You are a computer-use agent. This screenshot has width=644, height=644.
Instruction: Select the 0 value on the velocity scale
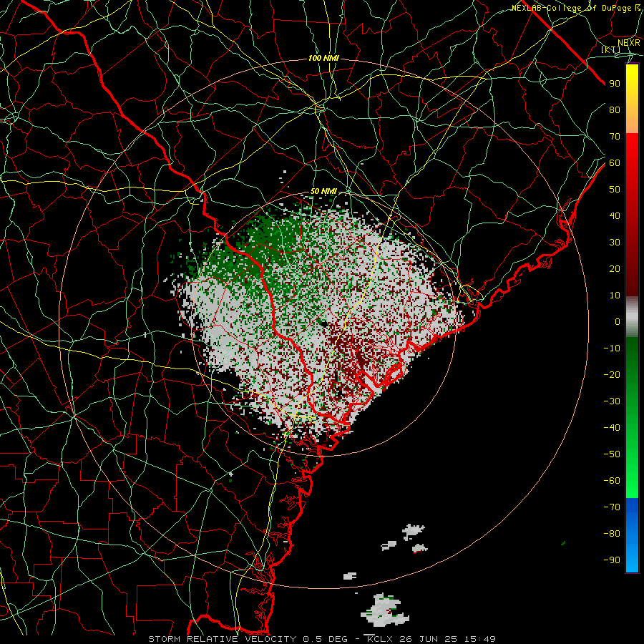pyautogui.click(x=618, y=322)
